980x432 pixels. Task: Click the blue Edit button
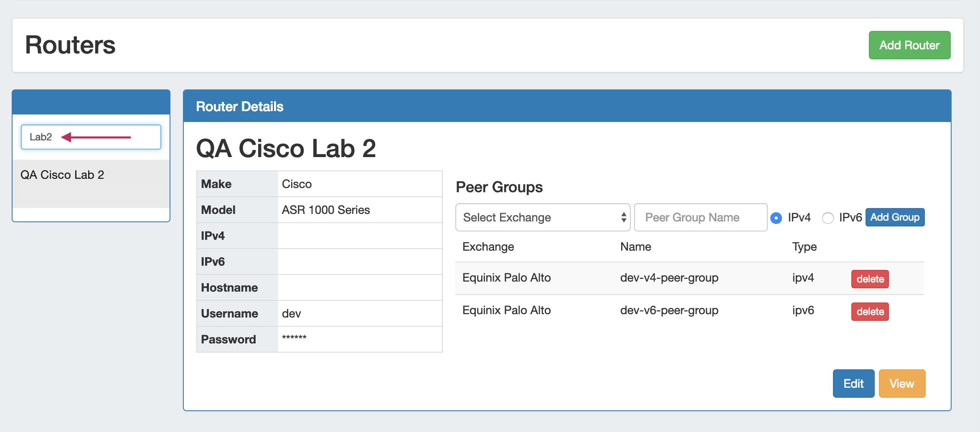pos(853,384)
